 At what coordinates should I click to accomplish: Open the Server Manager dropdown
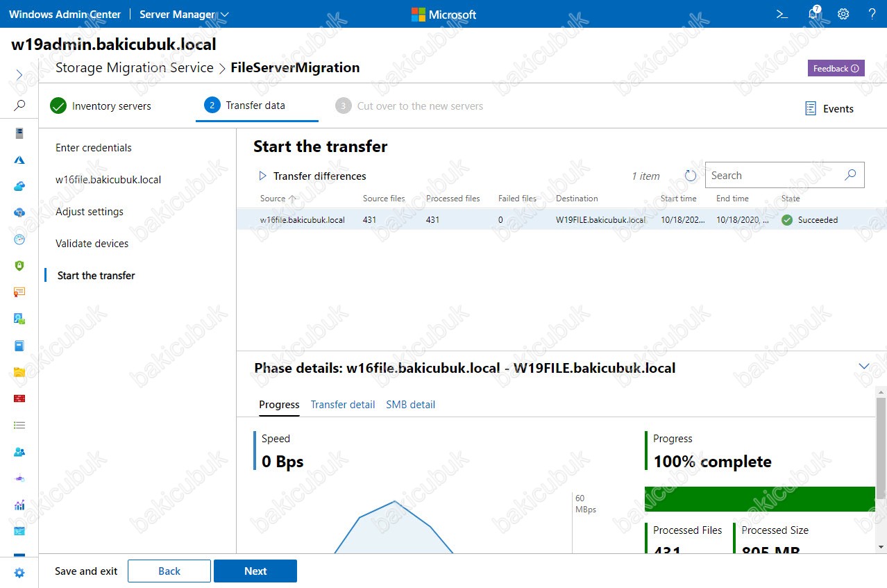point(184,14)
